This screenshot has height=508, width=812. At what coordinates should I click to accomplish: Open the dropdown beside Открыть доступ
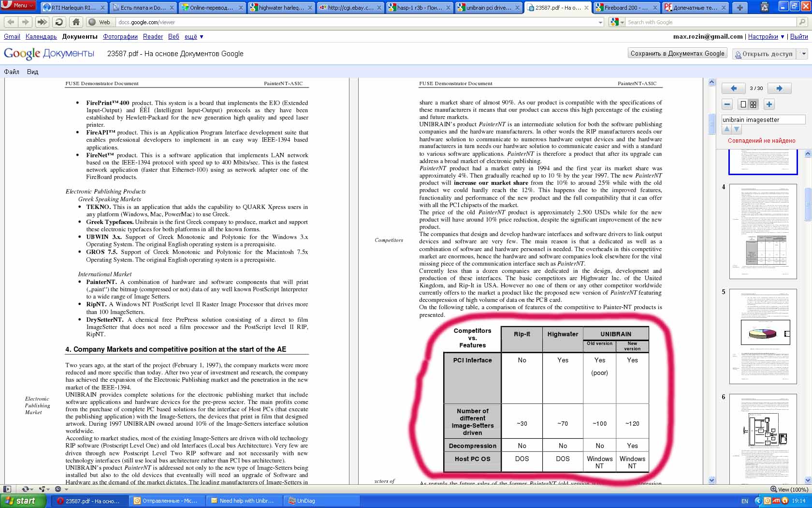(804, 54)
